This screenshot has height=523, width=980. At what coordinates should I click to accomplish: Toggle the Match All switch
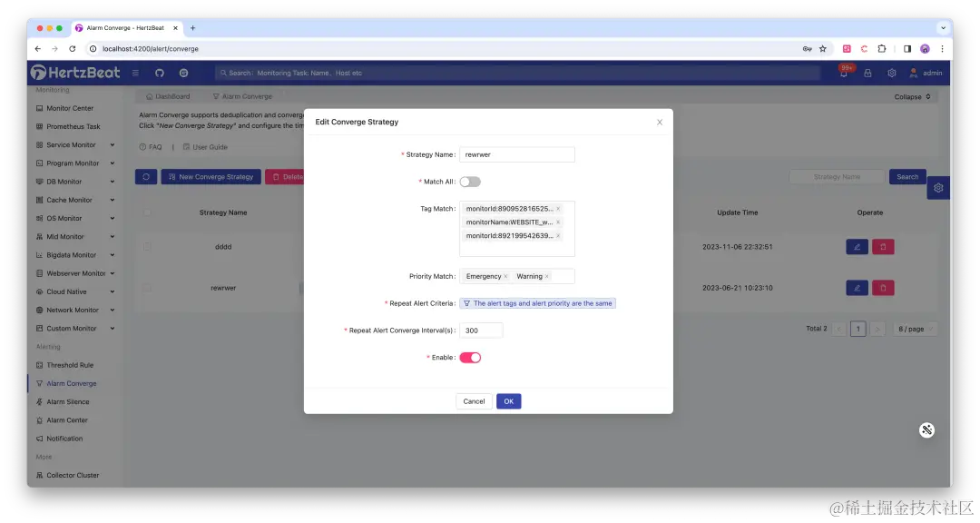(x=470, y=182)
